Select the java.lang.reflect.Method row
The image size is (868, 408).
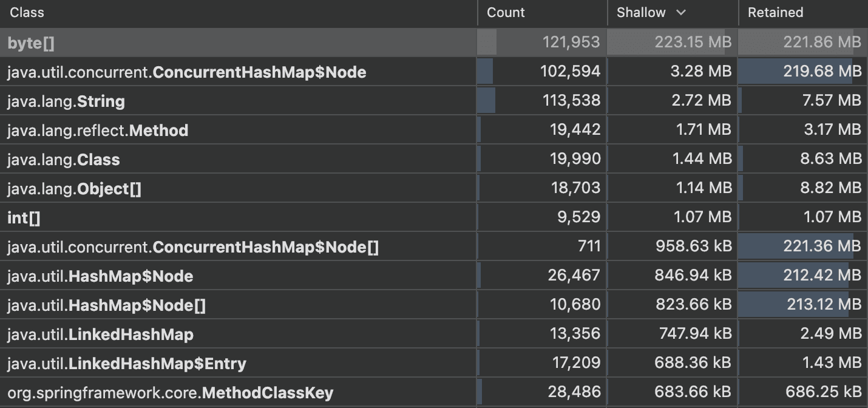pyautogui.click(x=98, y=131)
